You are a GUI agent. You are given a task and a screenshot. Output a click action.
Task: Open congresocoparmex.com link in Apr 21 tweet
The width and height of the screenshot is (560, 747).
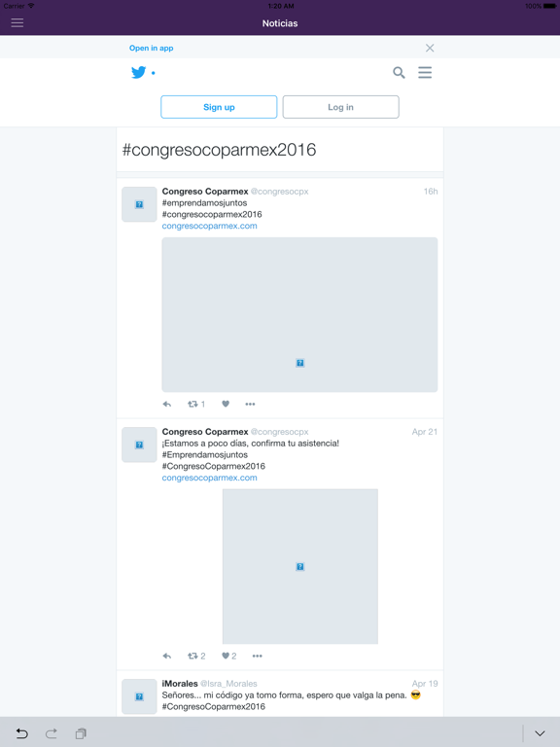(210, 478)
